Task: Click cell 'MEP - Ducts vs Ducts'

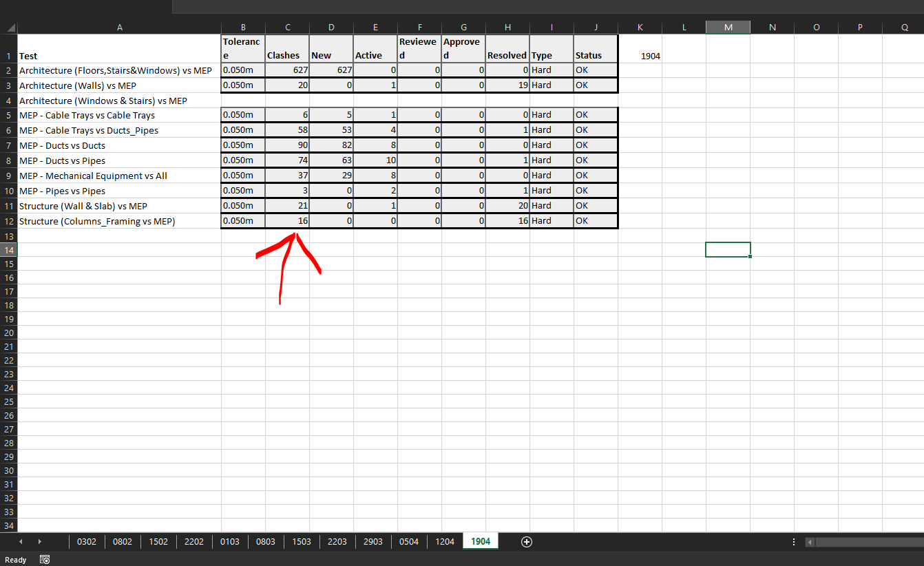Action: point(120,145)
